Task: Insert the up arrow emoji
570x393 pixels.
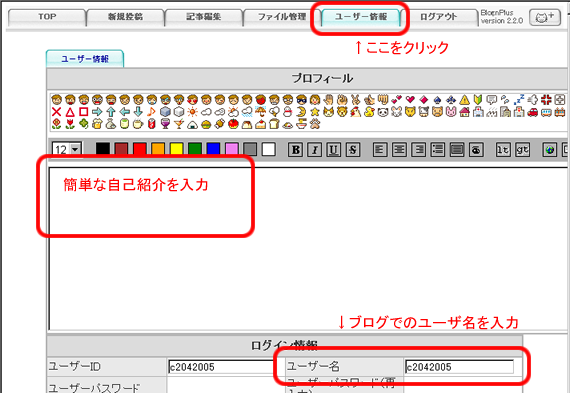Action: point(111,112)
